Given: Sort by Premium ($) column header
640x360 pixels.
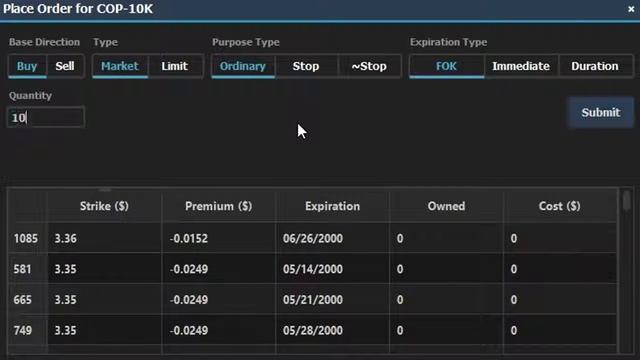Looking at the screenshot, I should (218, 206).
